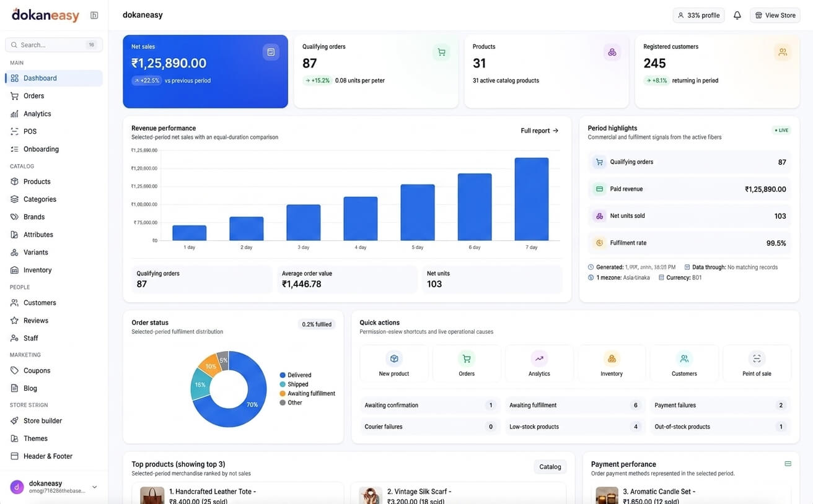Click the Inventory warehouse icon in the sidebar
The image size is (813, 504).
(14, 270)
